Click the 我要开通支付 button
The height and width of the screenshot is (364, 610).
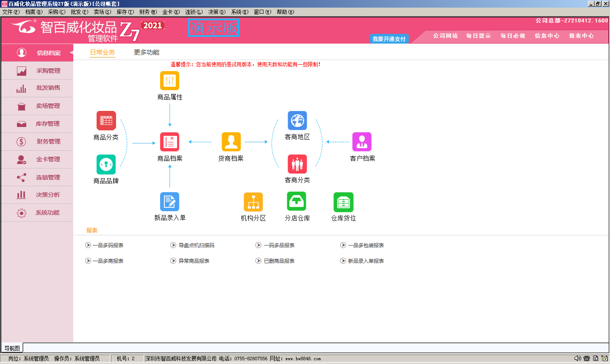[x=389, y=39]
